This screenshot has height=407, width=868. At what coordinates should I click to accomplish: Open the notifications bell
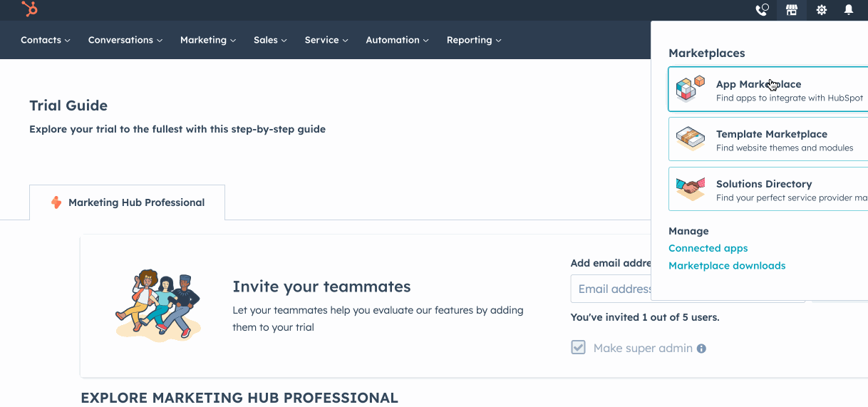(x=849, y=10)
